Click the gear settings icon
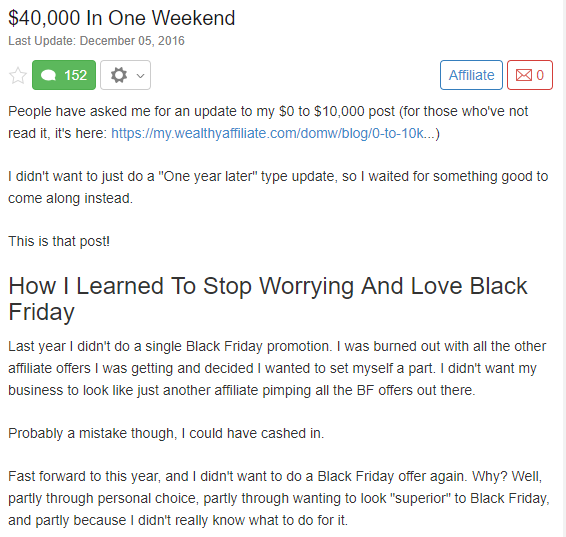The height and width of the screenshot is (537, 566). tap(119, 75)
